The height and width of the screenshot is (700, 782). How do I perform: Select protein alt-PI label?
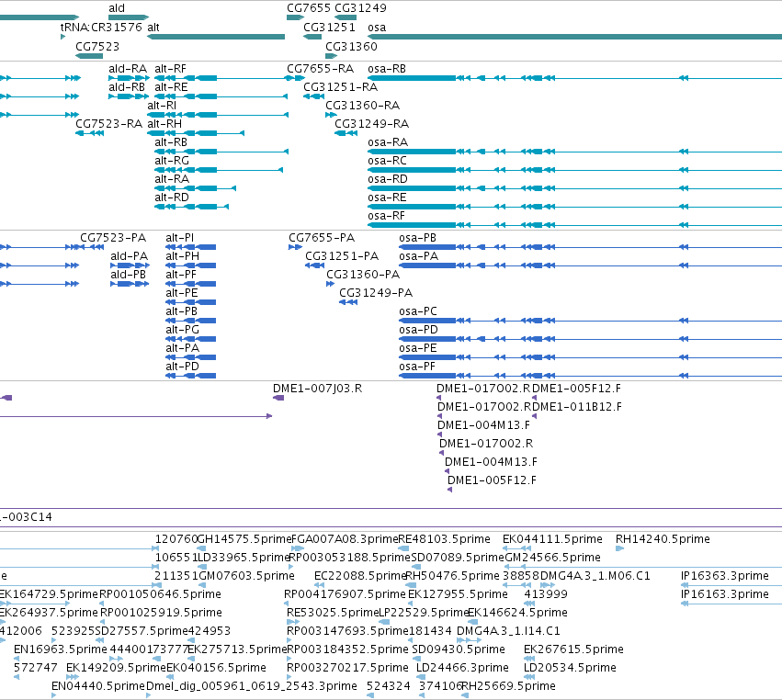point(179,238)
